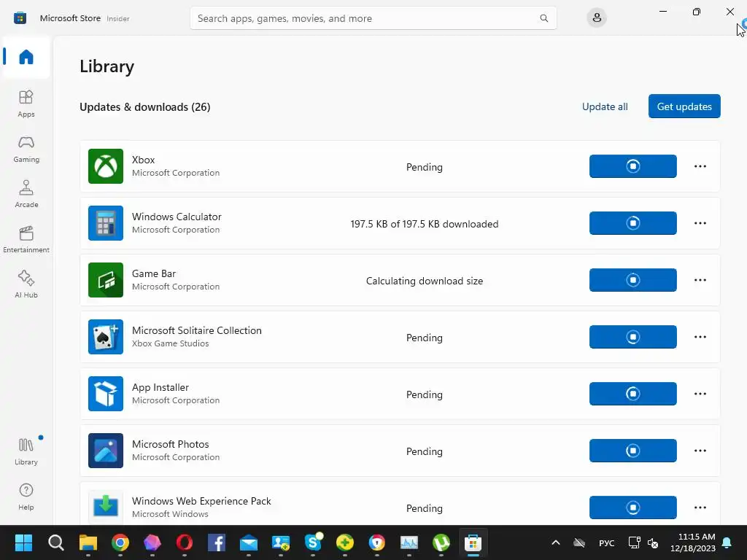747x560 pixels.
Task: Open Microsoft Solitaire Collection title
Action: point(197,330)
